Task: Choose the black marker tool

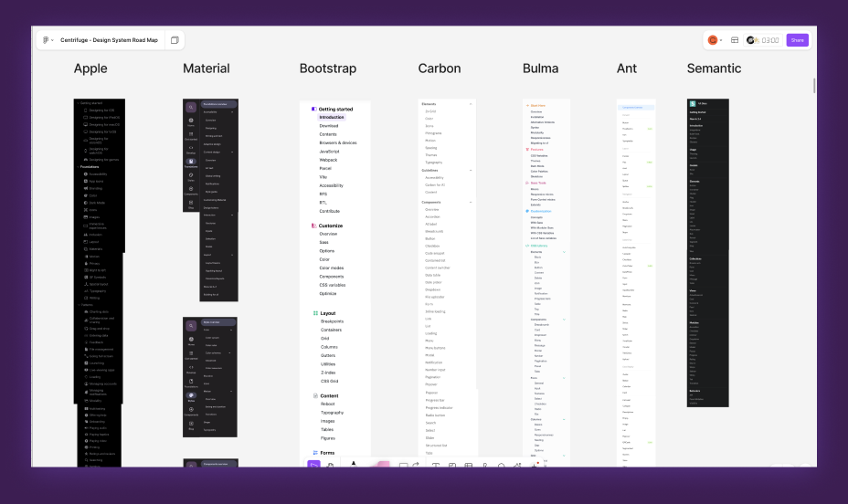Action: [354, 464]
